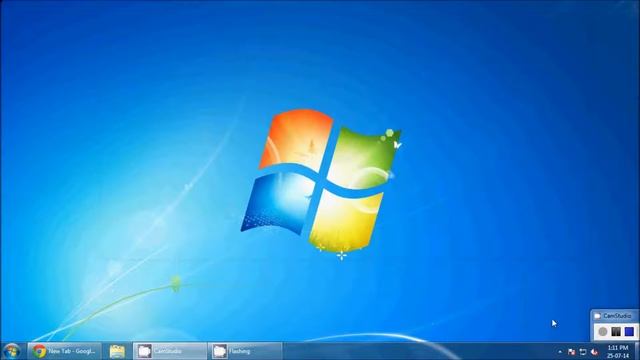
Task: Switch to the Chrome New Tab window
Action: 64,351
